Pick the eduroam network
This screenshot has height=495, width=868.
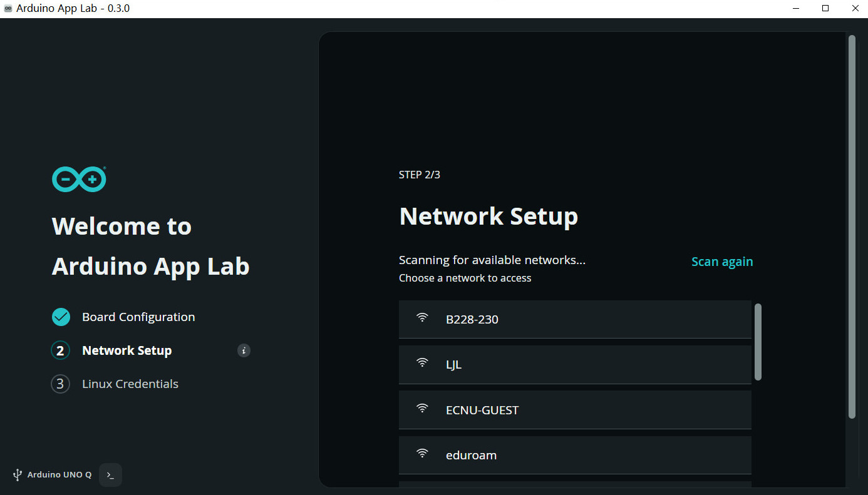tap(575, 455)
